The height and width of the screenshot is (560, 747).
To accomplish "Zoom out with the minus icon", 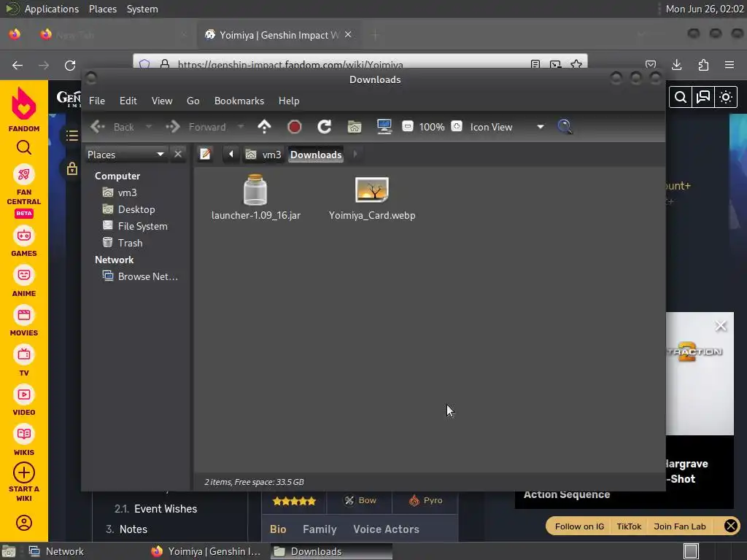I will pyautogui.click(x=407, y=127).
